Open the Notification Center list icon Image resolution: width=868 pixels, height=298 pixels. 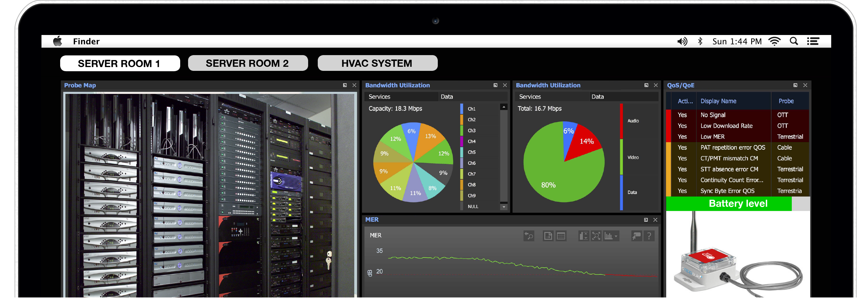pyautogui.click(x=813, y=41)
